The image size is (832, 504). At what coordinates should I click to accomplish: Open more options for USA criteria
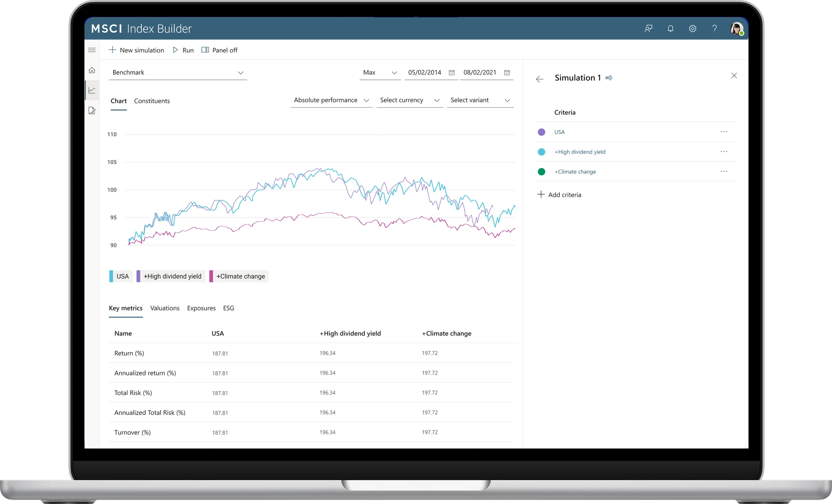pyautogui.click(x=724, y=132)
